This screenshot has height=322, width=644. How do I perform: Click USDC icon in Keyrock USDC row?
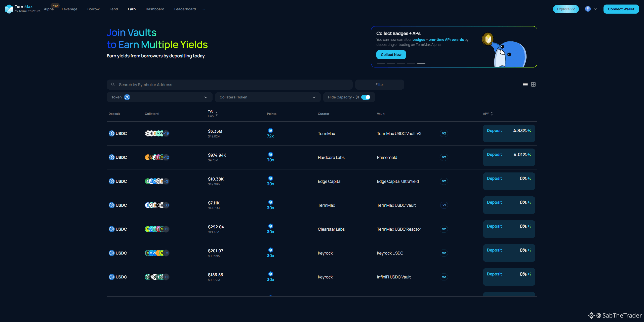[111, 253]
